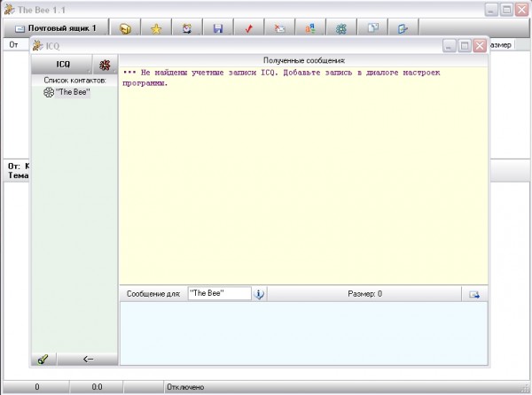Click the flashlight search icon in ICQ window
This screenshot has width=532, height=395.
(x=43, y=359)
